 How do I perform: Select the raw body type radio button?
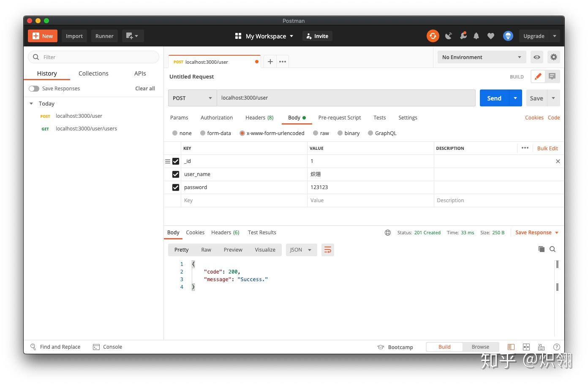click(x=316, y=133)
